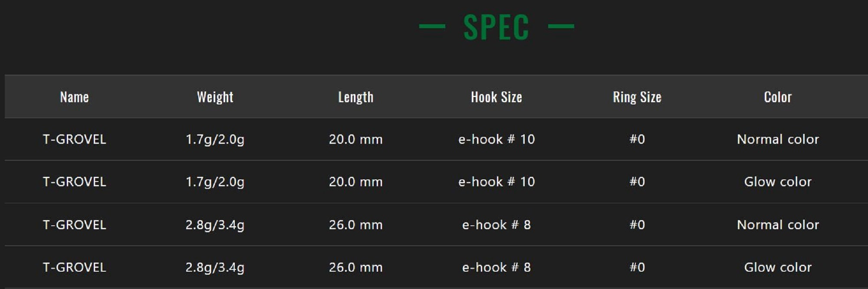
Task: Click the Color column header
Action: click(777, 97)
